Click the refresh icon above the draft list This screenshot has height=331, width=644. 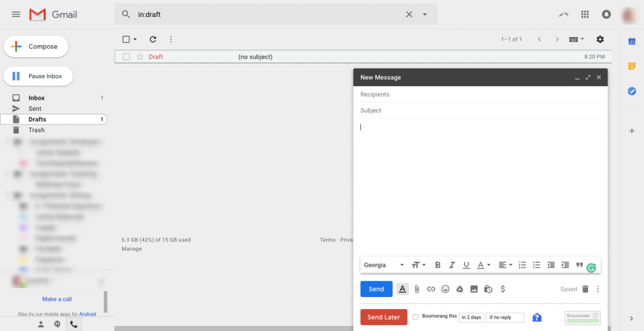pos(153,39)
